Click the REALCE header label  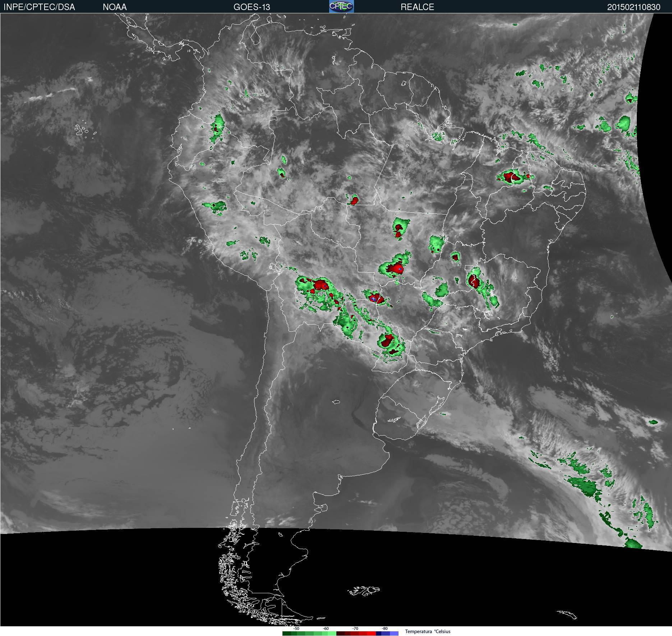pos(417,7)
